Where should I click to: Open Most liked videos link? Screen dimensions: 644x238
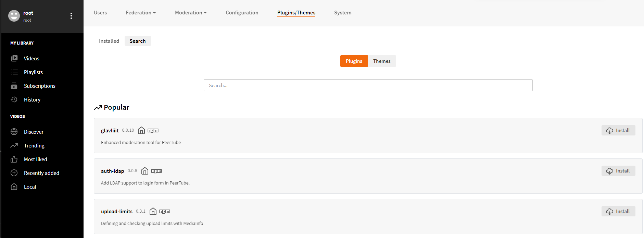tap(36, 159)
